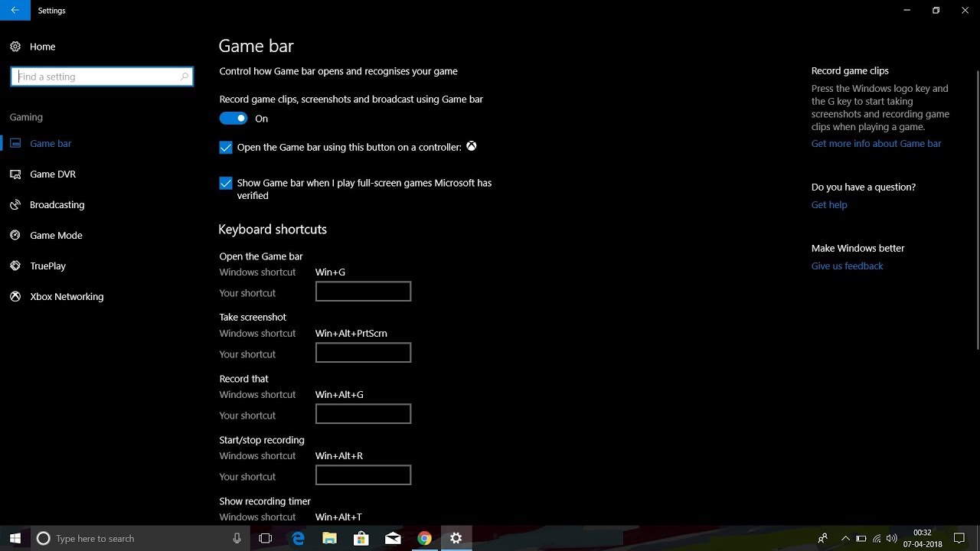This screenshot has height=551, width=980.
Task: Open the People icon in the system tray
Action: click(x=823, y=538)
